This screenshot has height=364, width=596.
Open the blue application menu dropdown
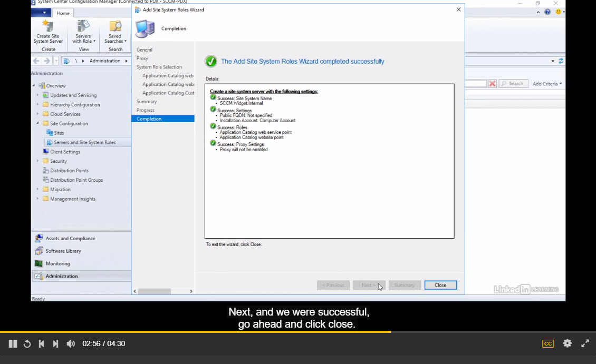pyautogui.click(x=41, y=13)
